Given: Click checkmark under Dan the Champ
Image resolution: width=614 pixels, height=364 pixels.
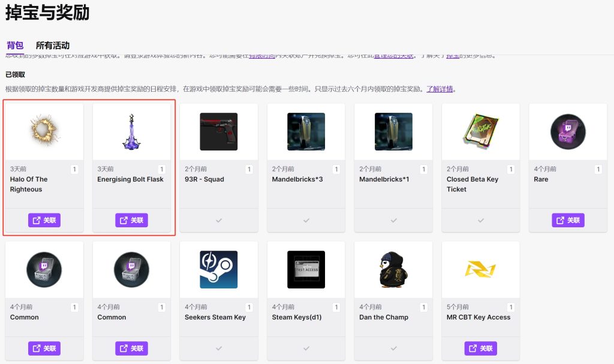Looking at the screenshot, I should coord(393,348).
